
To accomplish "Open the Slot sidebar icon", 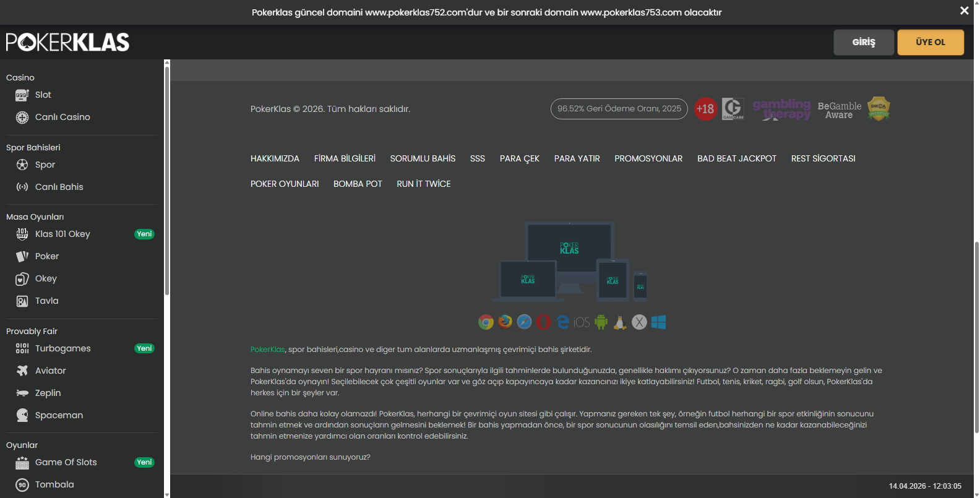I will click(x=22, y=95).
